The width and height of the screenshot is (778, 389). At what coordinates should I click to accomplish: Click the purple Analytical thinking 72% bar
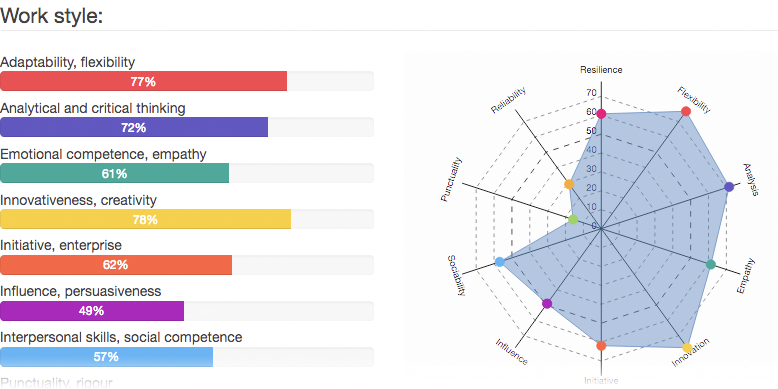pos(134,128)
